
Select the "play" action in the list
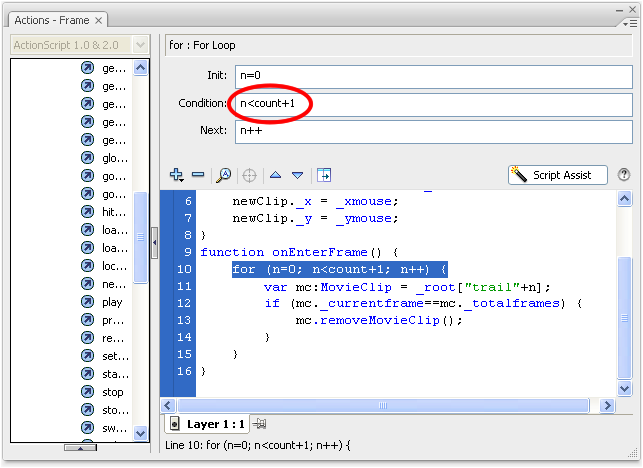coord(112,302)
